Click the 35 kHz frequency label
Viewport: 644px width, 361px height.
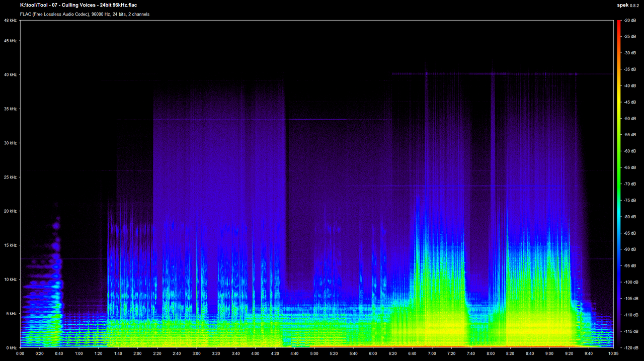(x=10, y=109)
